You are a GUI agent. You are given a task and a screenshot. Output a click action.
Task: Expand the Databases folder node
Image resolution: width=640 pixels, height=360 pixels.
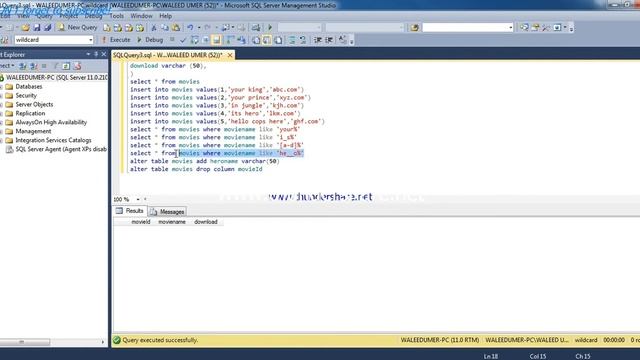[x=1, y=87]
